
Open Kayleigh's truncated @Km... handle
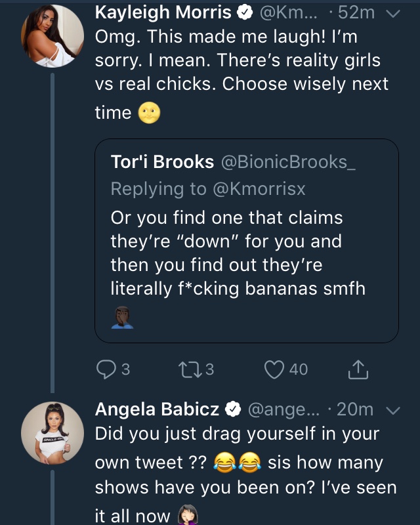tap(288, 12)
